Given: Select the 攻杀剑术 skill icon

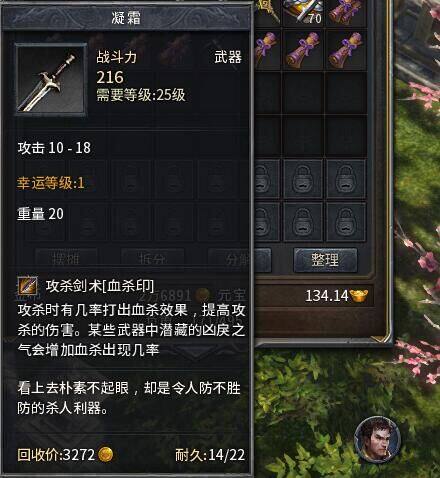Looking at the screenshot, I should 28,285.
